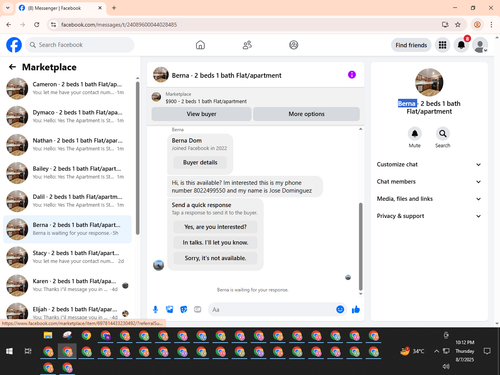Viewport: 500px width, 375px height.
Task: Expand the Customize chat section
Action: pyautogui.click(x=429, y=164)
